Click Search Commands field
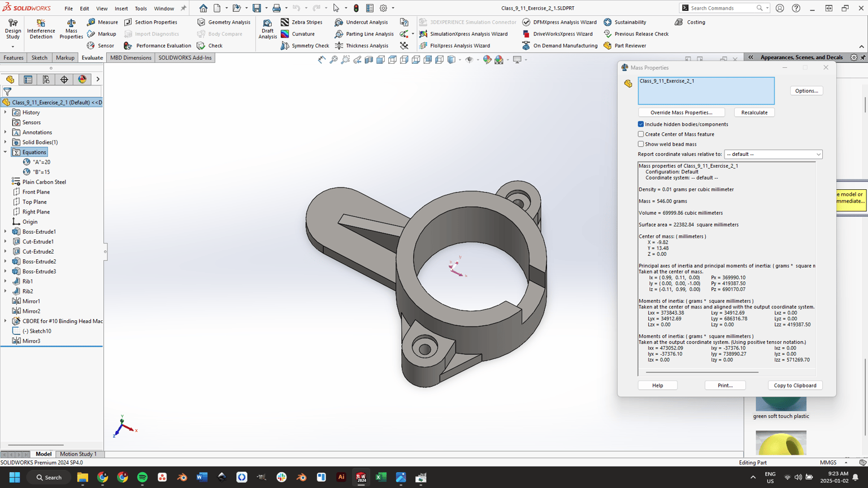Image resolution: width=868 pixels, height=488 pixels. click(724, 8)
